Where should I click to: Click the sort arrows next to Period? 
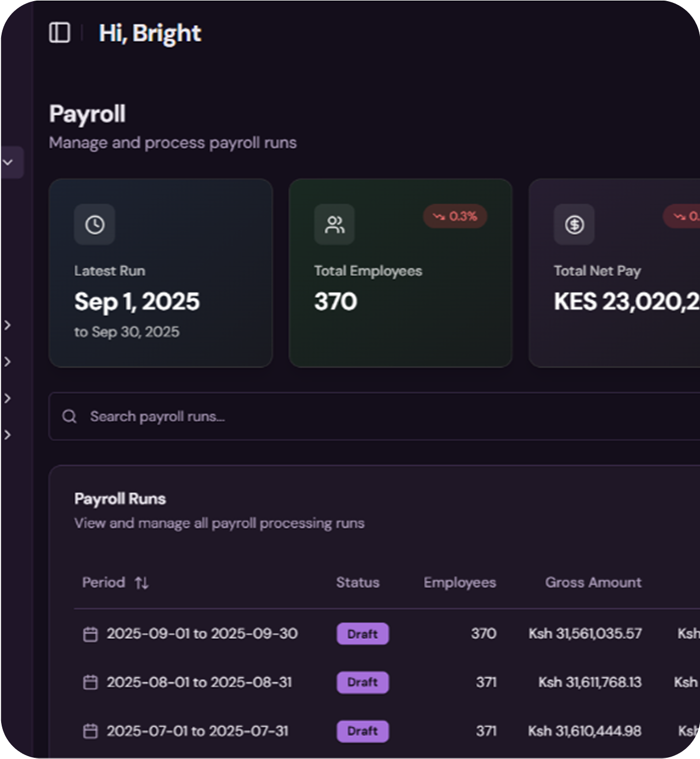141,583
